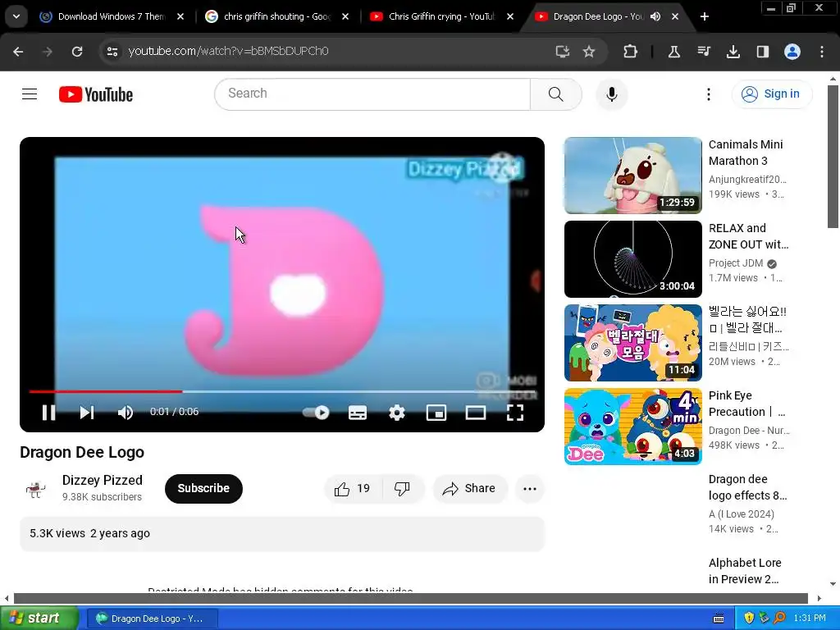Switch to Download Windows 7 Themes tab
This screenshot has height=630, width=840.
(111, 16)
